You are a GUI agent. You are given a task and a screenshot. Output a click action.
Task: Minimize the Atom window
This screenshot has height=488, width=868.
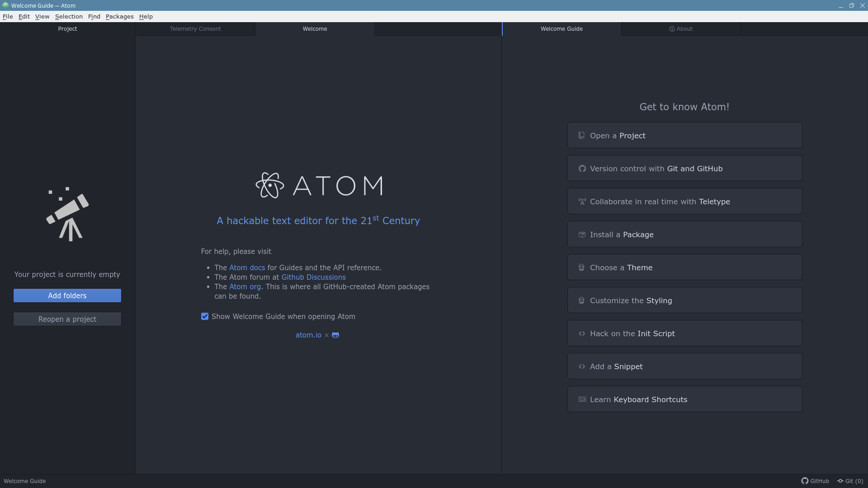(841, 5)
